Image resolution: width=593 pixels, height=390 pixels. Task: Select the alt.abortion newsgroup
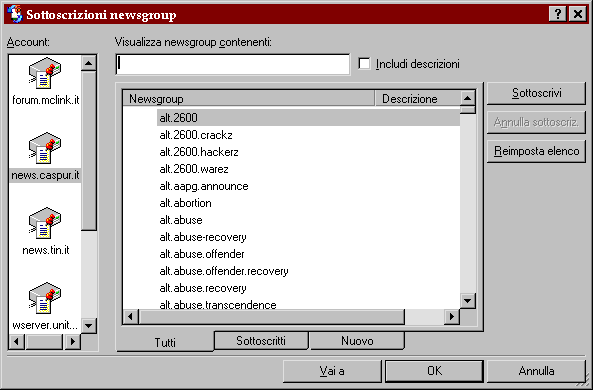click(185, 203)
